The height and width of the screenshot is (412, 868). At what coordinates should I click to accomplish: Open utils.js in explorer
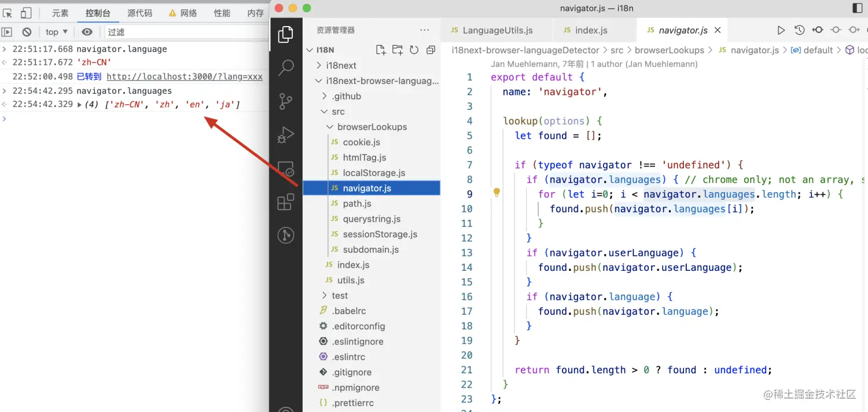point(351,280)
